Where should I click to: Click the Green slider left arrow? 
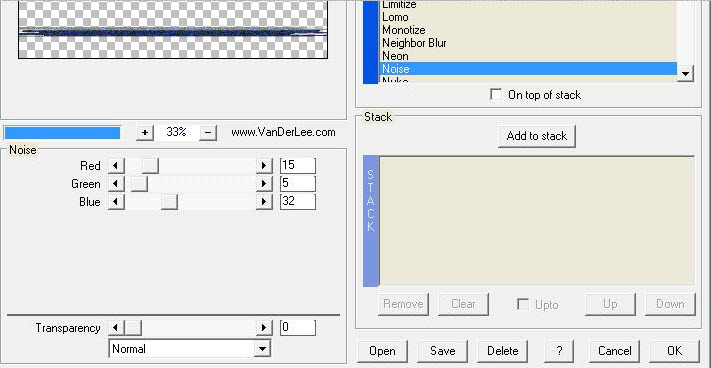point(117,184)
